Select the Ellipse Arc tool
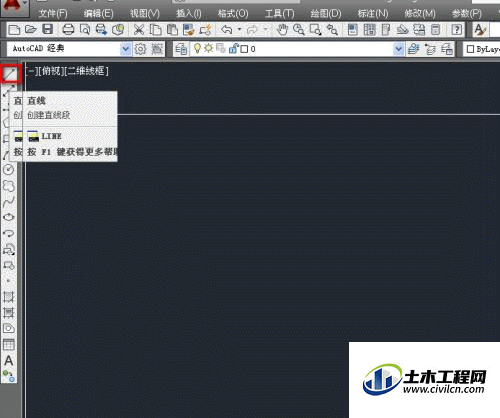The image size is (500, 418). click(x=9, y=233)
